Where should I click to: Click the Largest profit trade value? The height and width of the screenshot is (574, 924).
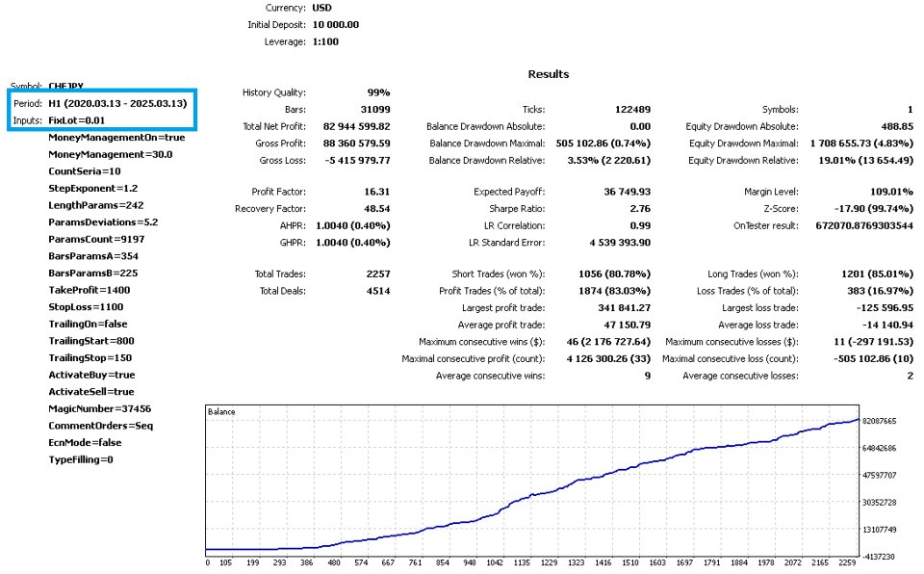[624, 308]
